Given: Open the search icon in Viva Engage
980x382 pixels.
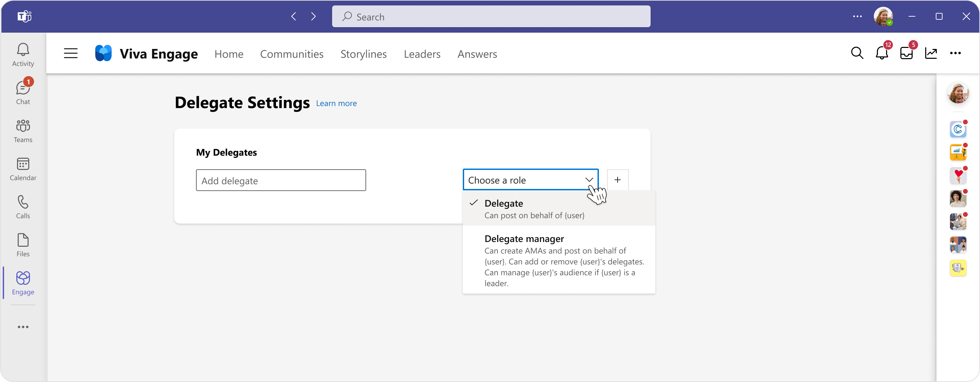Looking at the screenshot, I should (856, 53).
